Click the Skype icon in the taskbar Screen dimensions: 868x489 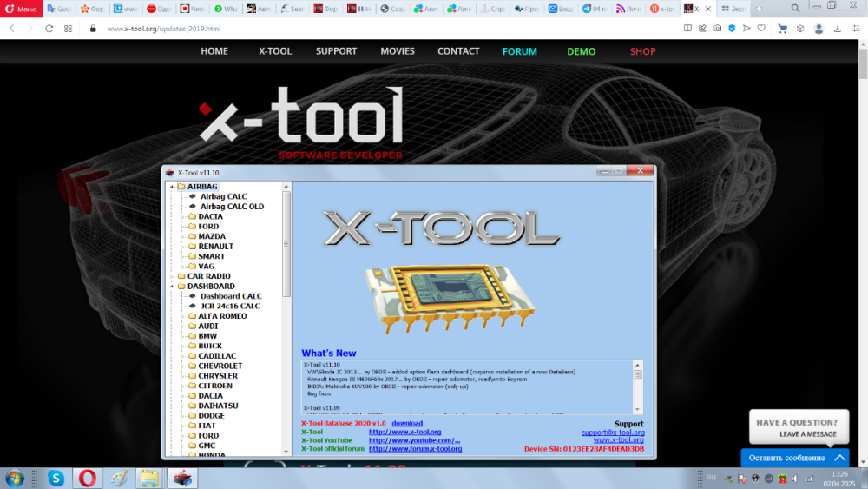point(56,478)
